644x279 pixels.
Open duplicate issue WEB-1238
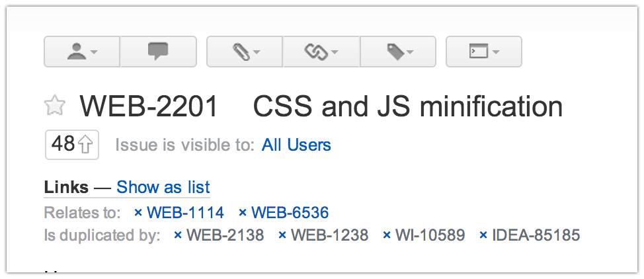click(x=329, y=235)
